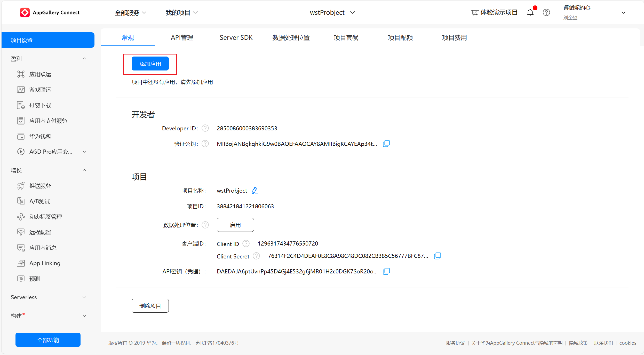The width and height of the screenshot is (644, 355).
Task: Open the 隐私政策 footer link
Action: [578, 343]
